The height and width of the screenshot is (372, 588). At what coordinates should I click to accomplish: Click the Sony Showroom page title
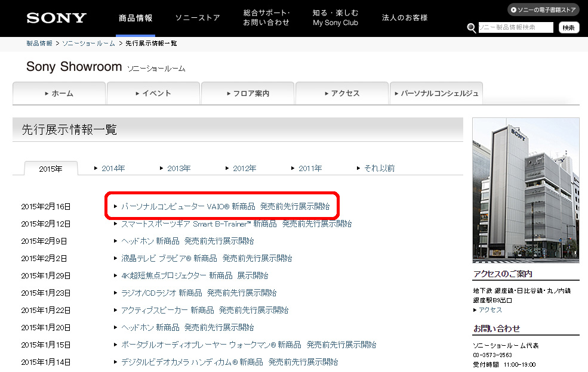(x=74, y=67)
